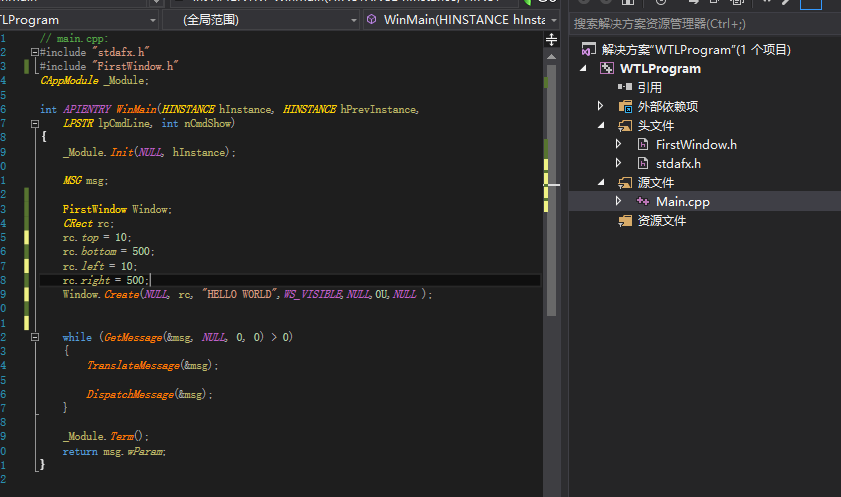Click the "FirstWindow Window;" declaration
Viewport: 841px width, 497px height.
point(117,210)
